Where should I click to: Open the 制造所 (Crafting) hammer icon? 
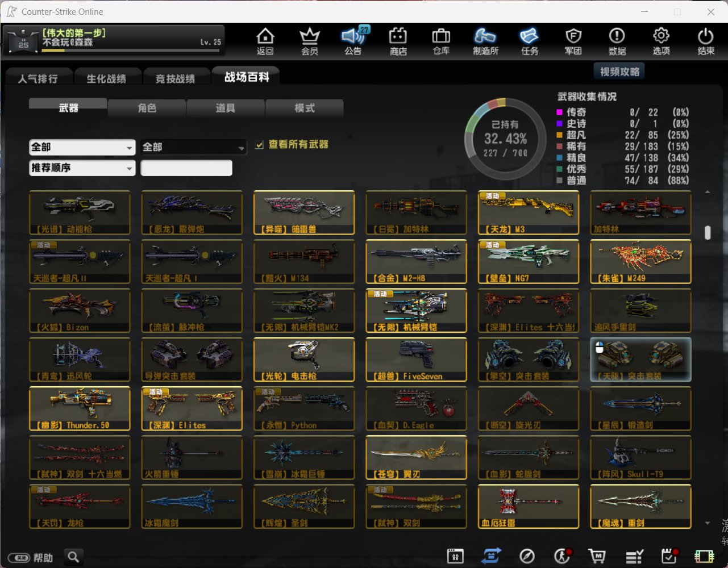[x=485, y=41]
